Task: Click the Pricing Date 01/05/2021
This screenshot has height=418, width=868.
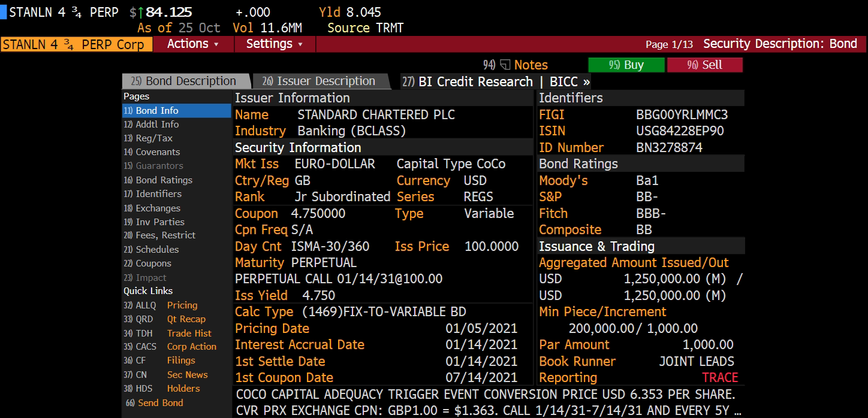Action: [481, 328]
